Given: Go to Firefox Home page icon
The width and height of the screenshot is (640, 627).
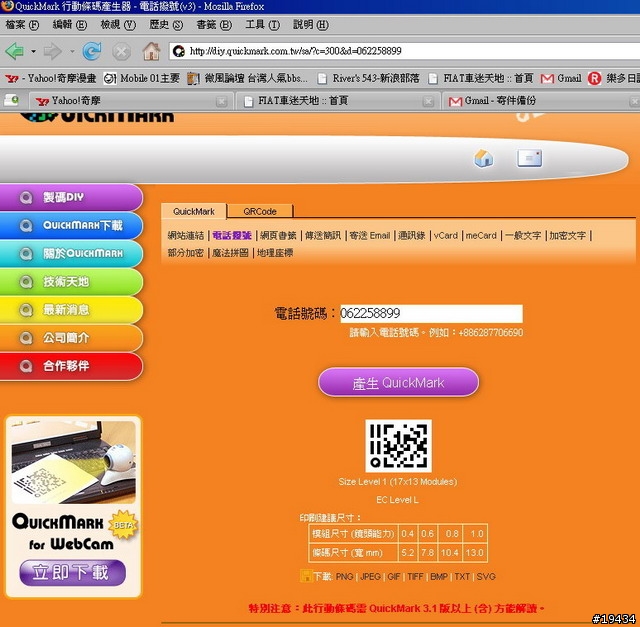Looking at the screenshot, I should click(151, 51).
